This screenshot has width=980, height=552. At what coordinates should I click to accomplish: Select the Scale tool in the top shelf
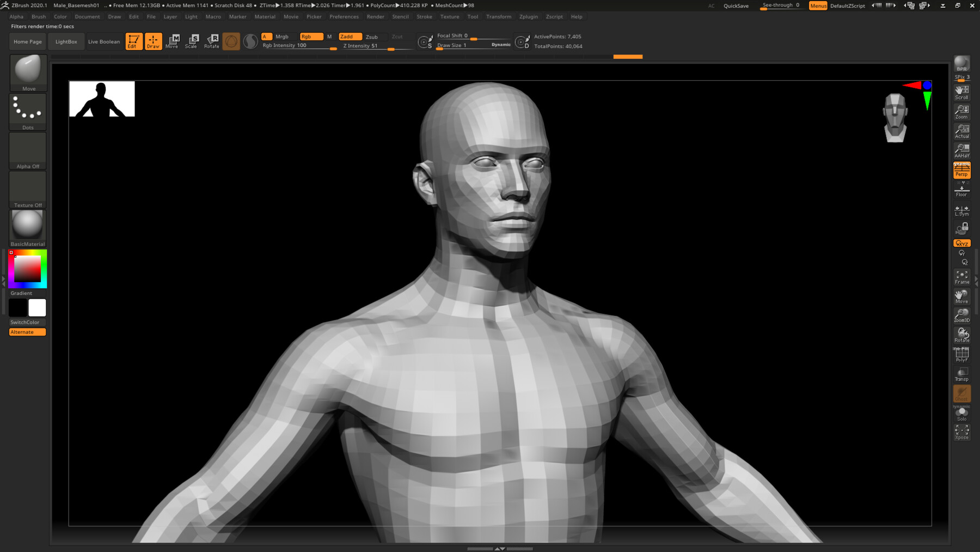[192, 41]
